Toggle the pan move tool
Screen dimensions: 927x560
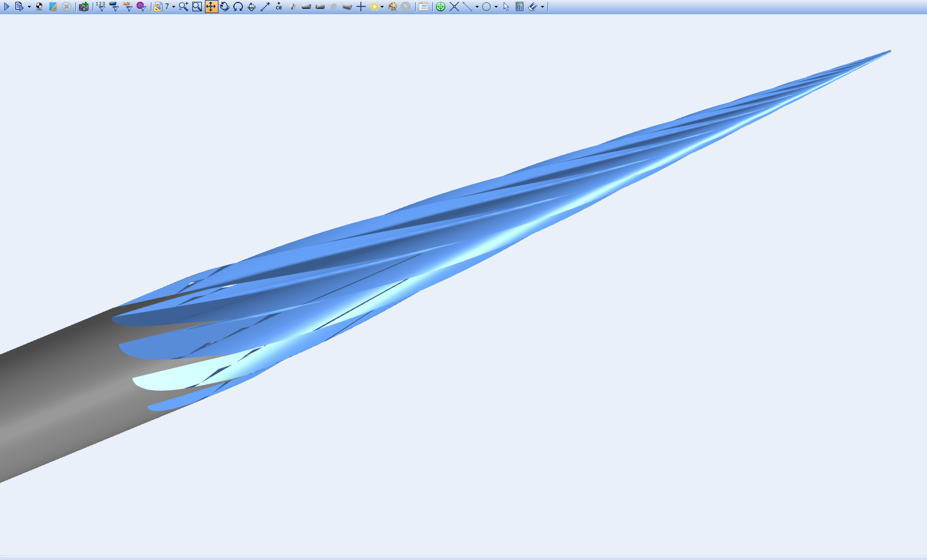click(211, 7)
